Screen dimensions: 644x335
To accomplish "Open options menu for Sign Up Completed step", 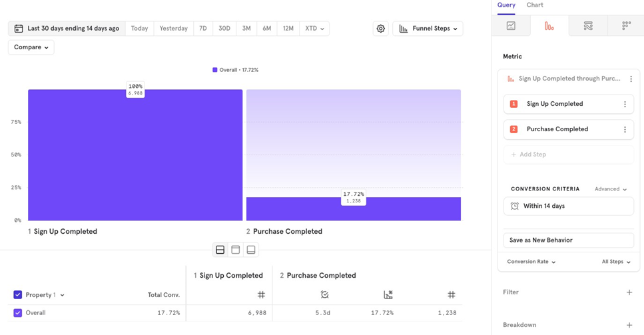I will pyautogui.click(x=624, y=104).
